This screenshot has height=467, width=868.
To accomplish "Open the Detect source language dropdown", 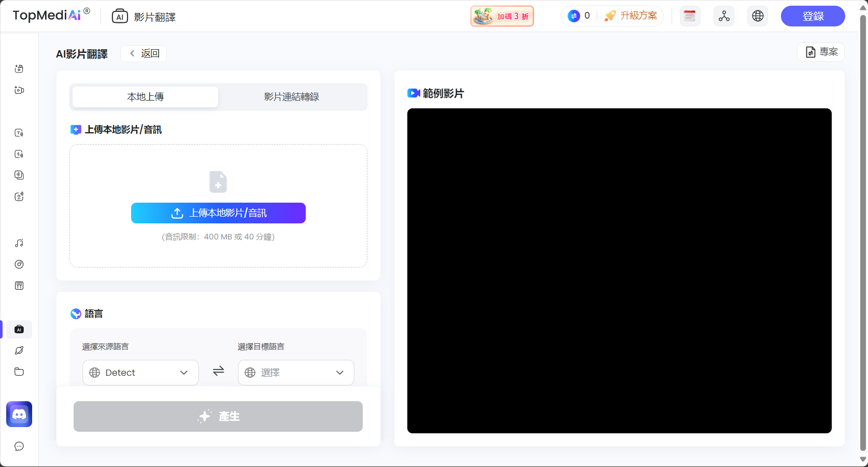I will click(x=140, y=373).
